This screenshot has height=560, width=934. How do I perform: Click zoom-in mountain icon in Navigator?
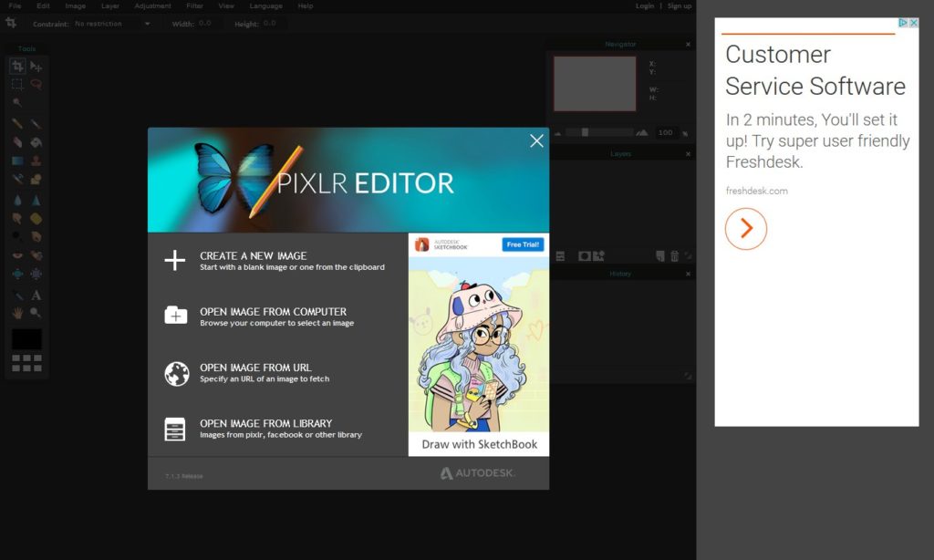(x=642, y=132)
